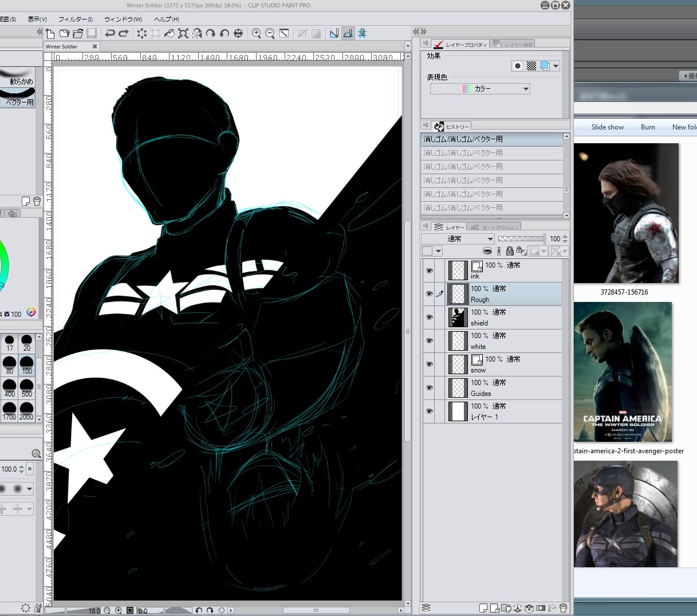Click the Fit to screen toolbar icon

coord(284,34)
